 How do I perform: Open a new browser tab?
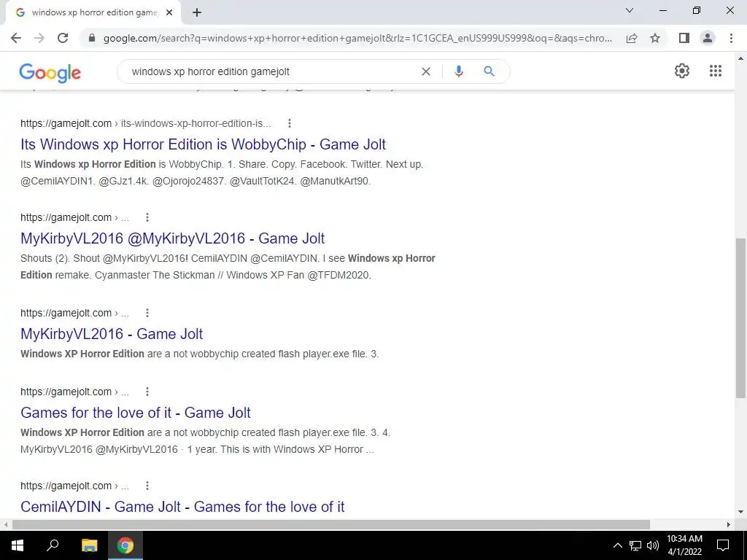tap(197, 13)
